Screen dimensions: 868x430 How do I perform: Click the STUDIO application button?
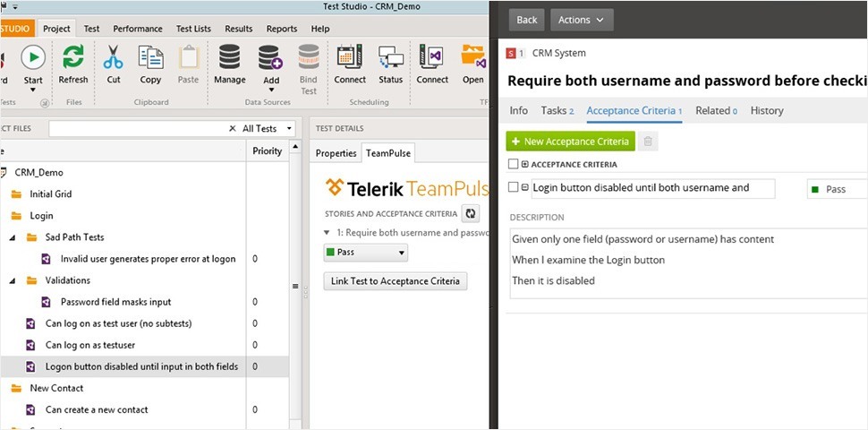17,29
